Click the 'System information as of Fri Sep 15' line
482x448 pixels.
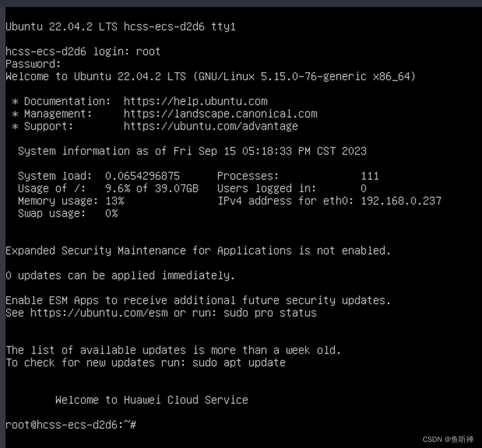click(x=192, y=151)
